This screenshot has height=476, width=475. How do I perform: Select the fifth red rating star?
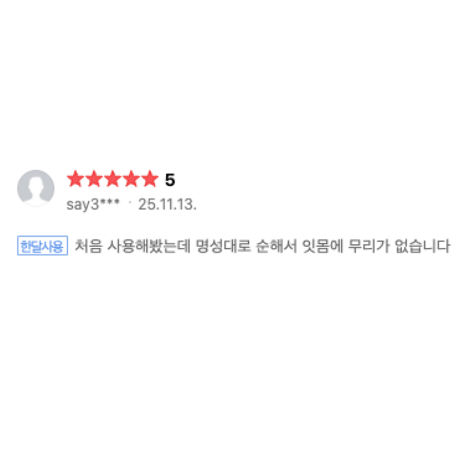tap(150, 179)
